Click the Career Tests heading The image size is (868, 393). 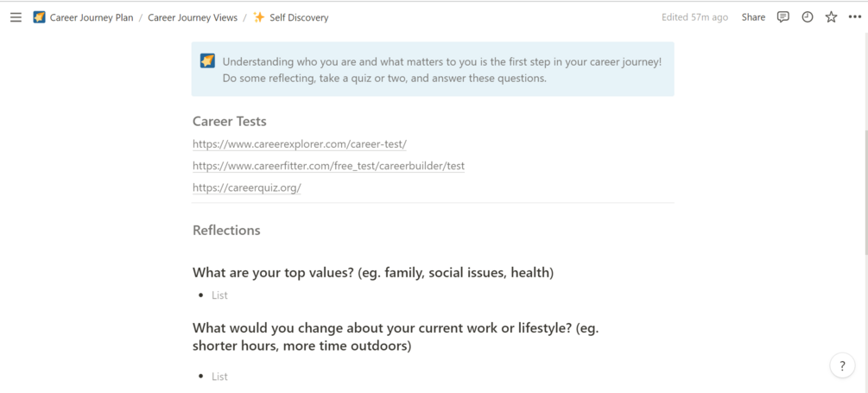pos(229,122)
